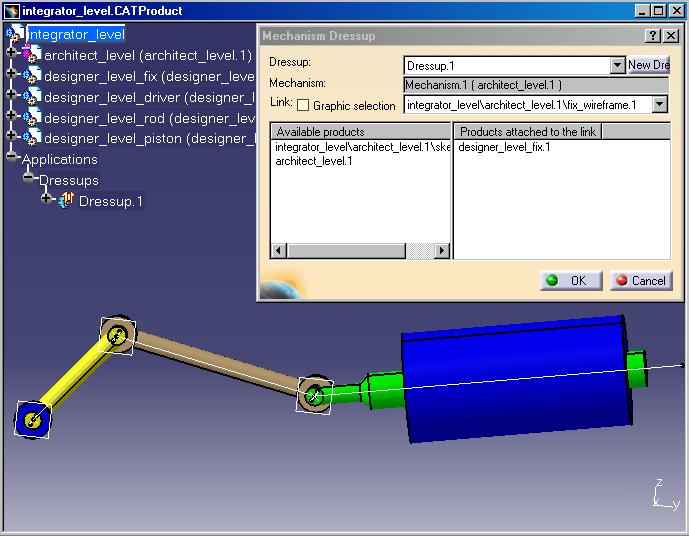This screenshot has width=689, height=536.
Task: Click Products attached to the link header
Action: (527, 132)
